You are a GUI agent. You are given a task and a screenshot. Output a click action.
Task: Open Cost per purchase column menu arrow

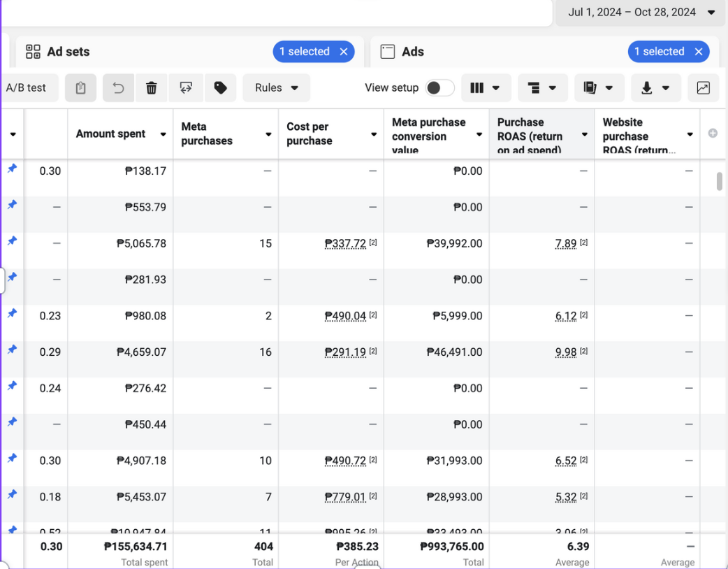(x=374, y=134)
